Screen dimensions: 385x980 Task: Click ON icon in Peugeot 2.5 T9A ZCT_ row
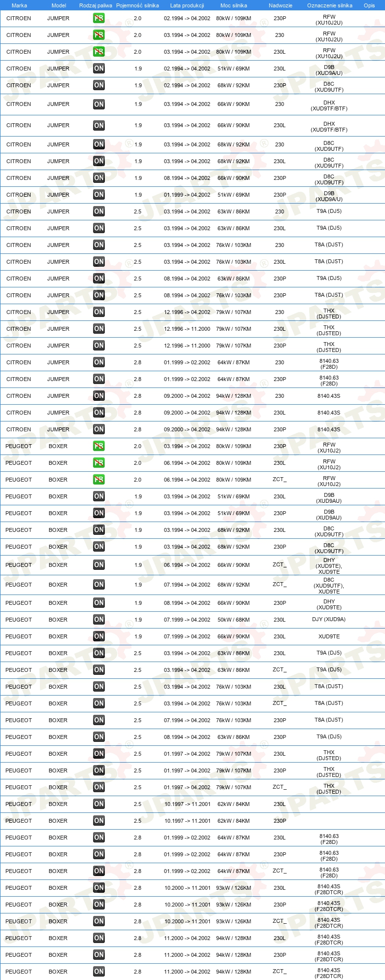coord(99,670)
